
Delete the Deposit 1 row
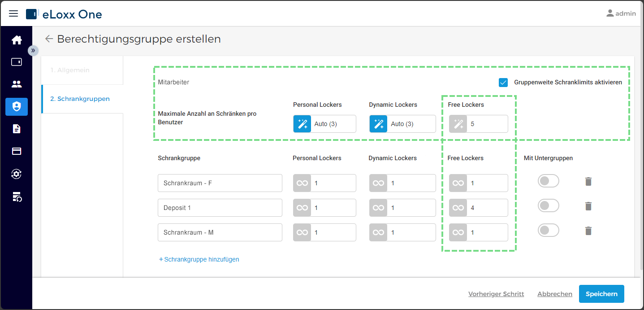[588, 206]
